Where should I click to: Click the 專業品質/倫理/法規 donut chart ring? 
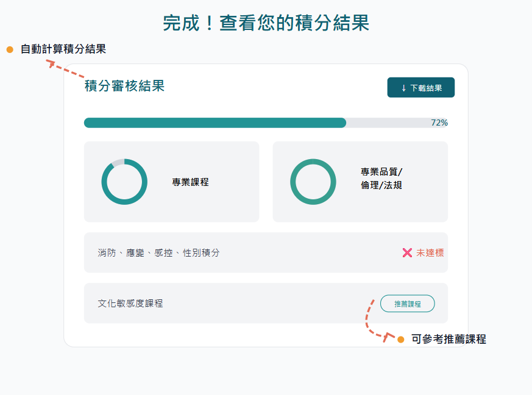[313, 162]
